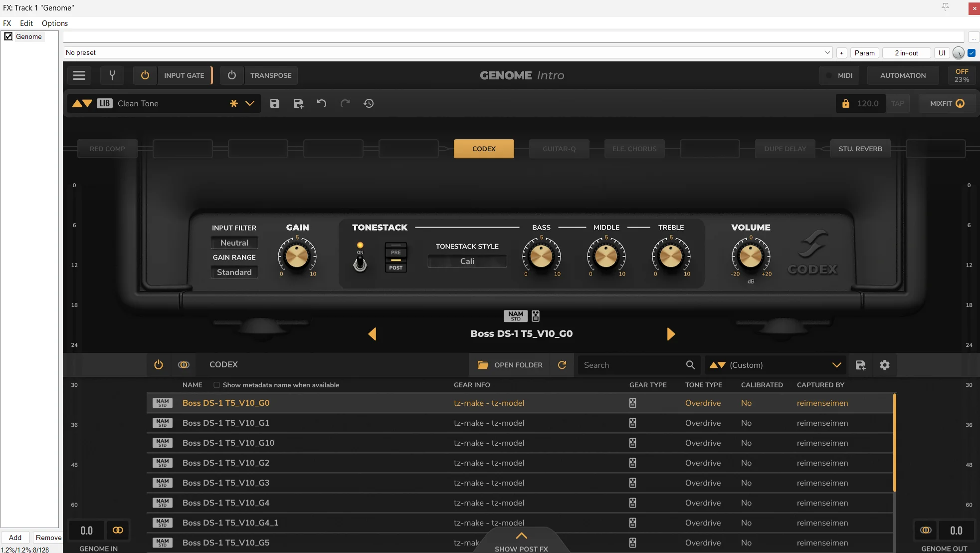This screenshot has height=553, width=980.
Task: Open CODEX browser settings gear
Action: 885,365
